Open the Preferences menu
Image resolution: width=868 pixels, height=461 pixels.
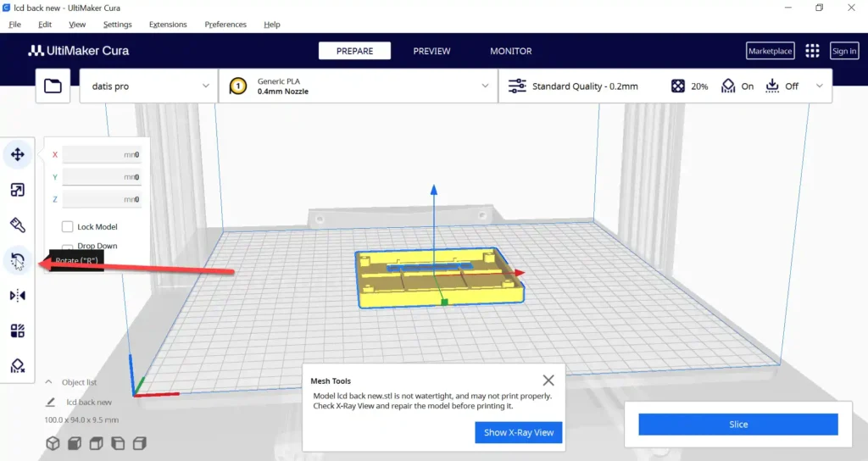[225, 25]
